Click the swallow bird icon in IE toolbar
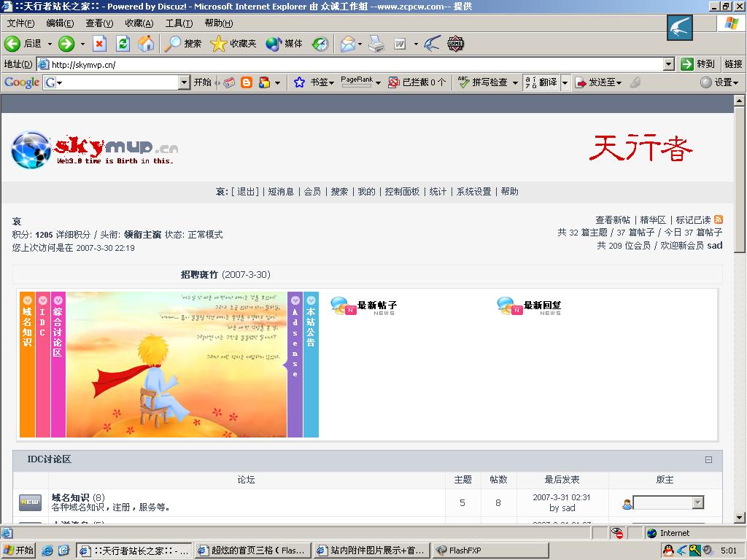This screenshot has height=560, width=747. pyautogui.click(x=432, y=44)
